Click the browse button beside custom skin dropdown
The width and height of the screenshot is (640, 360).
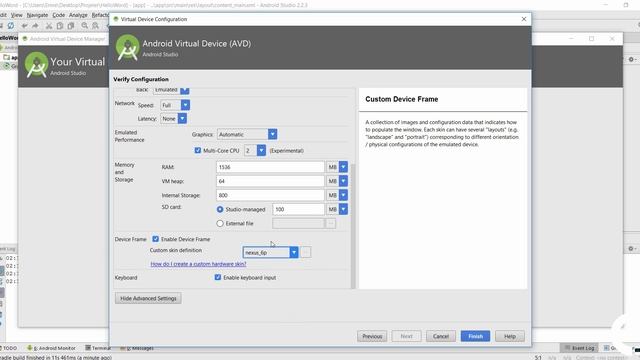[x=305, y=252]
